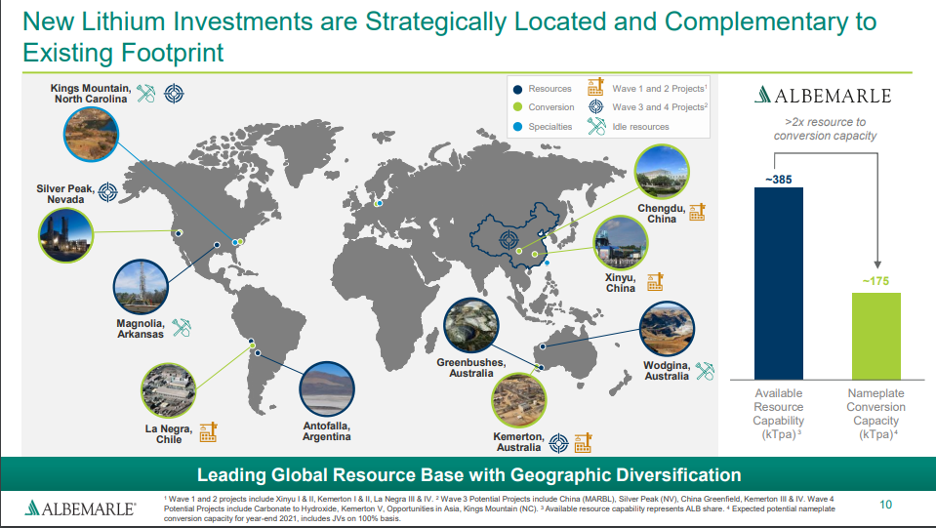Click the crane icon under Xinyu, China
The height and width of the screenshot is (528, 936).
tap(654, 281)
